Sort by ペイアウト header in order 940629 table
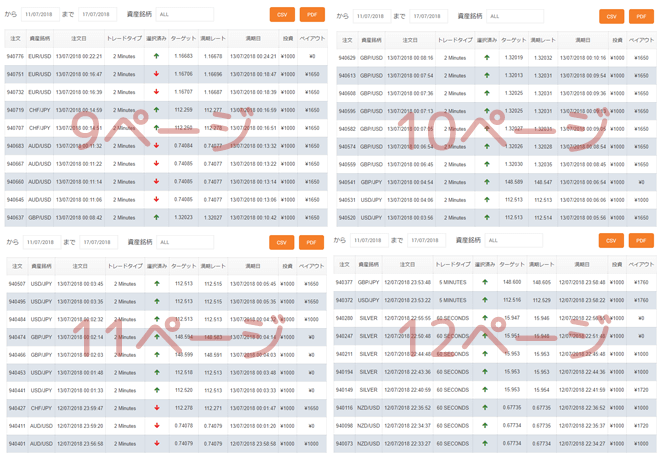The height and width of the screenshot is (460, 660). point(641,40)
